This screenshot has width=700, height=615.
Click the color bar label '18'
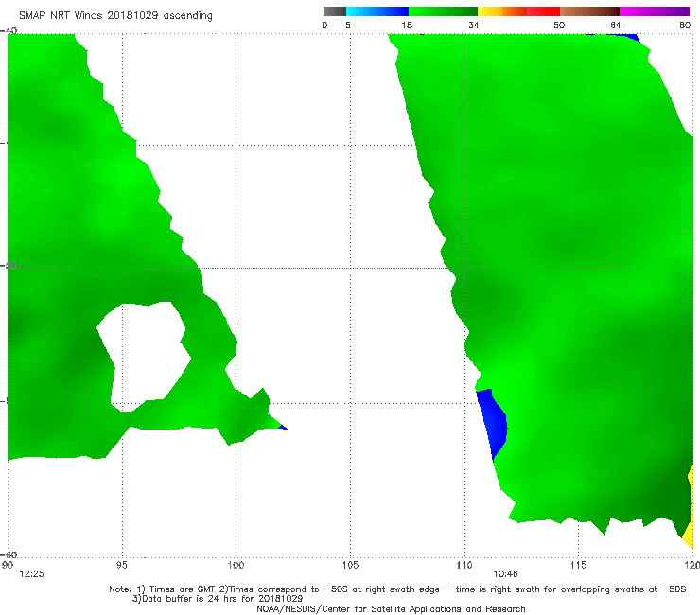(407, 25)
